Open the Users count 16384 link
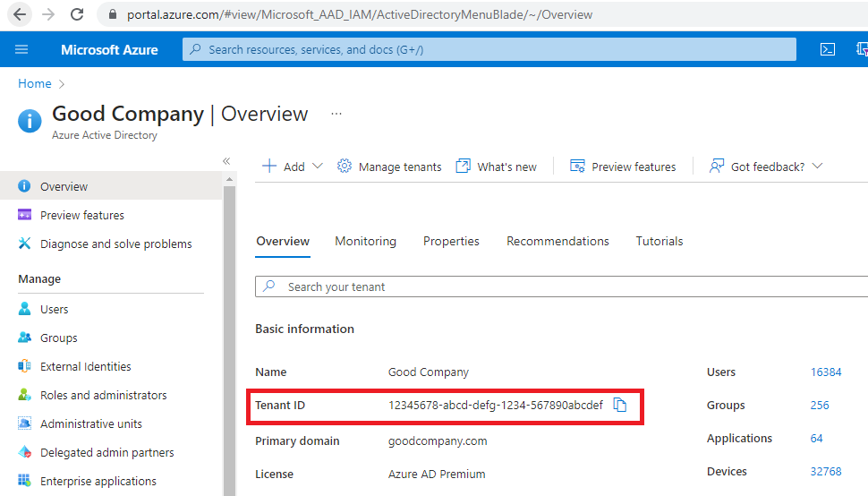 point(826,372)
